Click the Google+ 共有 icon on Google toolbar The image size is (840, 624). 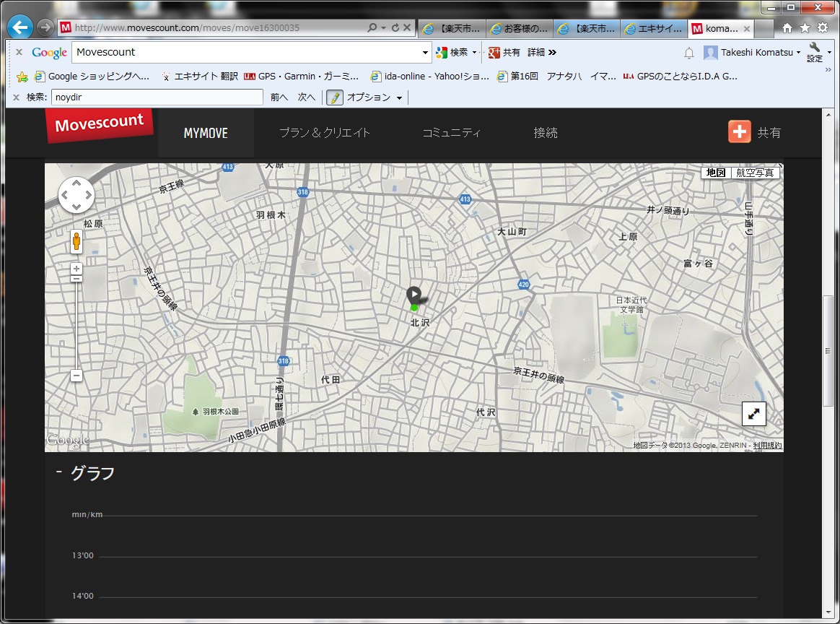(494, 53)
